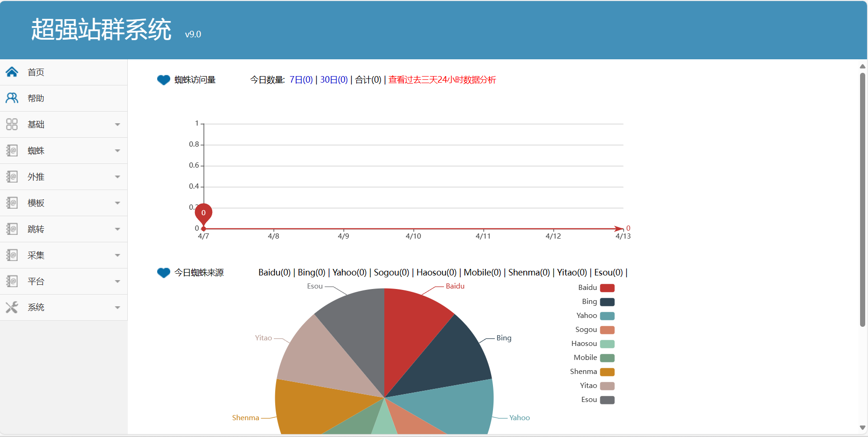The width and height of the screenshot is (868, 437).
Task: Click the 超强站群系统 title
Action: [x=101, y=29]
